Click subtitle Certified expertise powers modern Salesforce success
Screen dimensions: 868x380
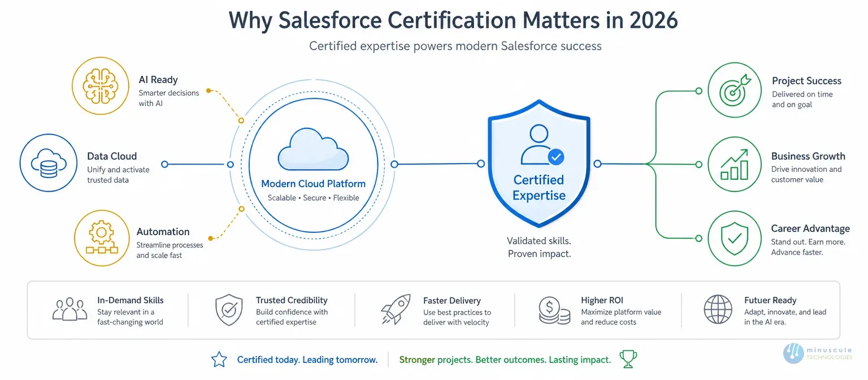(455, 46)
